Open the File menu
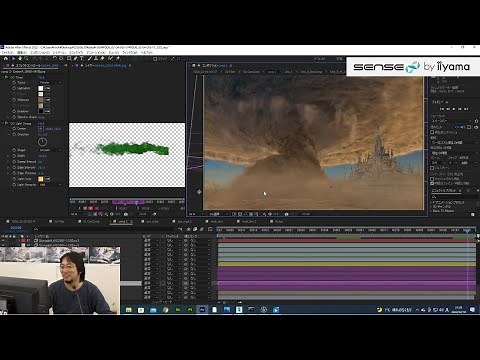Viewport: 480px width, 360px height. (x=7, y=53)
